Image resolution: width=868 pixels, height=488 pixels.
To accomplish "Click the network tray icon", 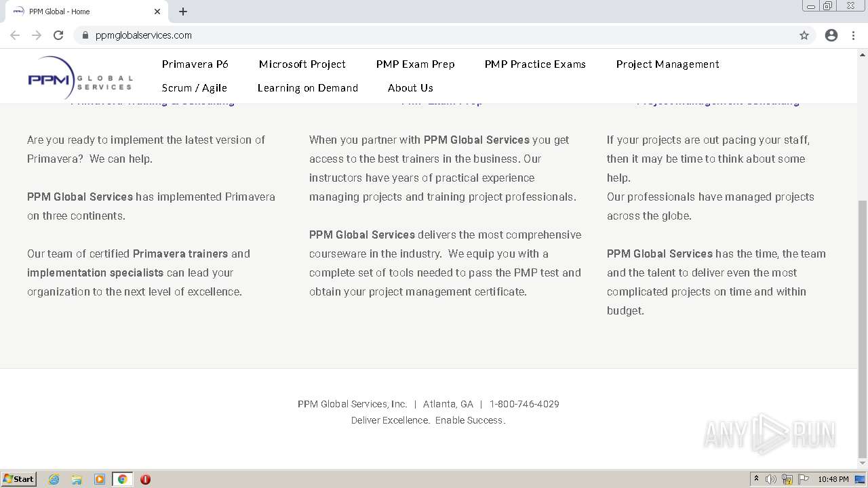I will (x=787, y=479).
